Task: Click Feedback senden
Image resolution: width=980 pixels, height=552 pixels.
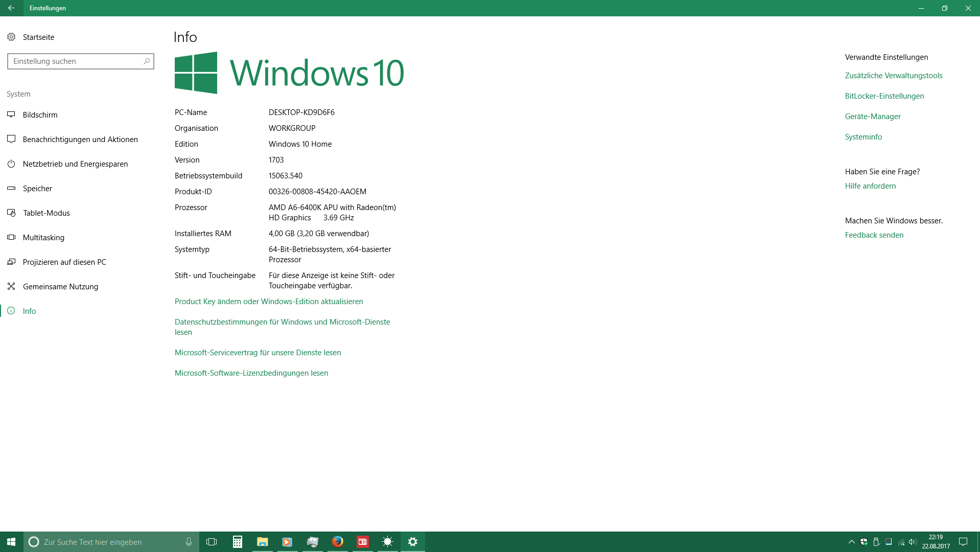Action: pyautogui.click(x=874, y=235)
